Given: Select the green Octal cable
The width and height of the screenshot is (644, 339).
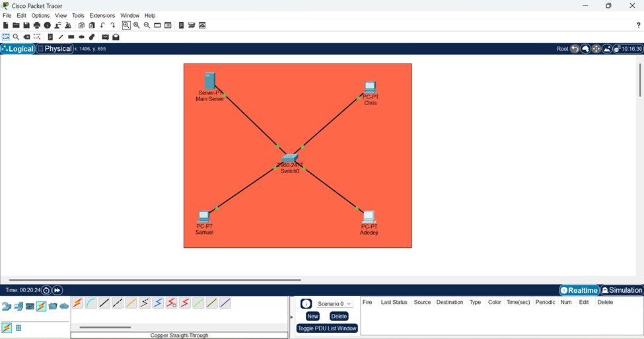Looking at the screenshot, I should (198, 303).
